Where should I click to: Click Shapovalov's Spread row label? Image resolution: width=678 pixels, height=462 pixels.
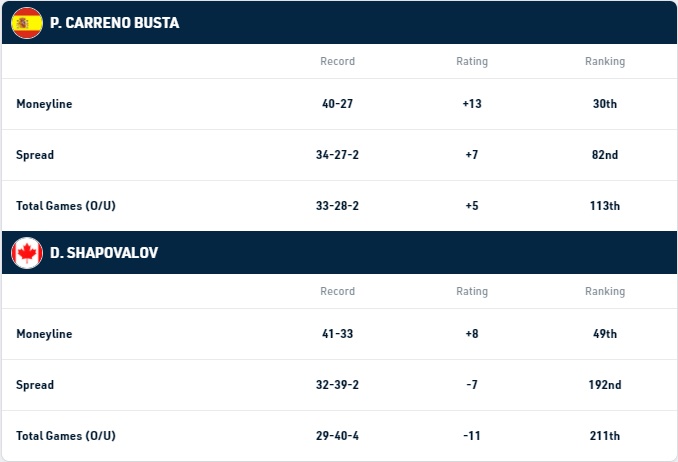(x=35, y=385)
